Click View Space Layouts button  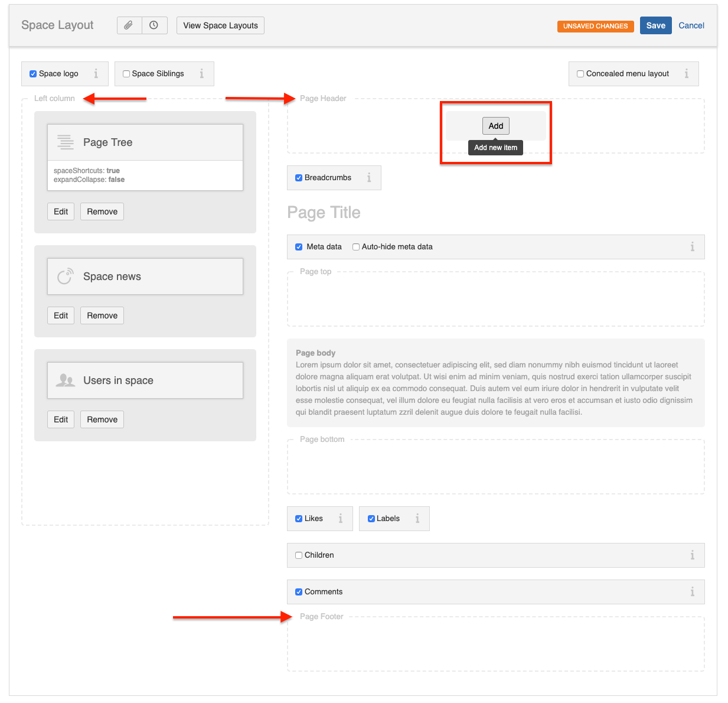[220, 25]
